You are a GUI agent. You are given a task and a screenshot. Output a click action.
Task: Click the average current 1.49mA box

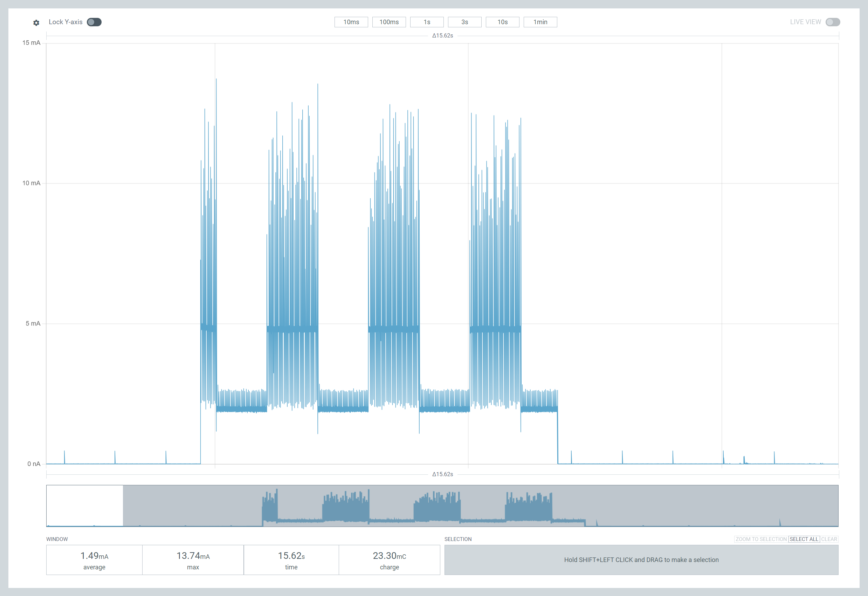[x=94, y=560]
